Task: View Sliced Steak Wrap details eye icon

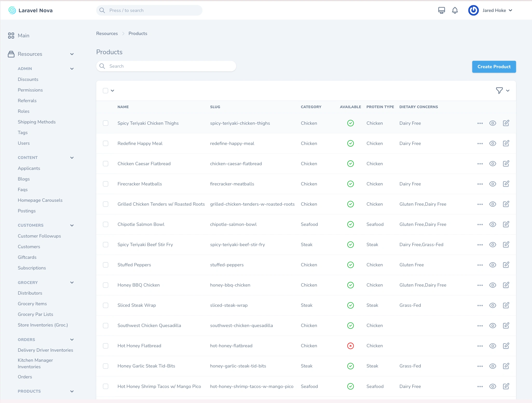Action: coord(493,305)
